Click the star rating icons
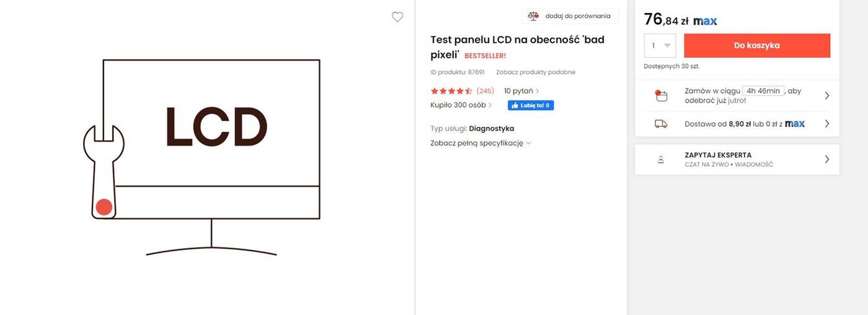 pos(451,91)
